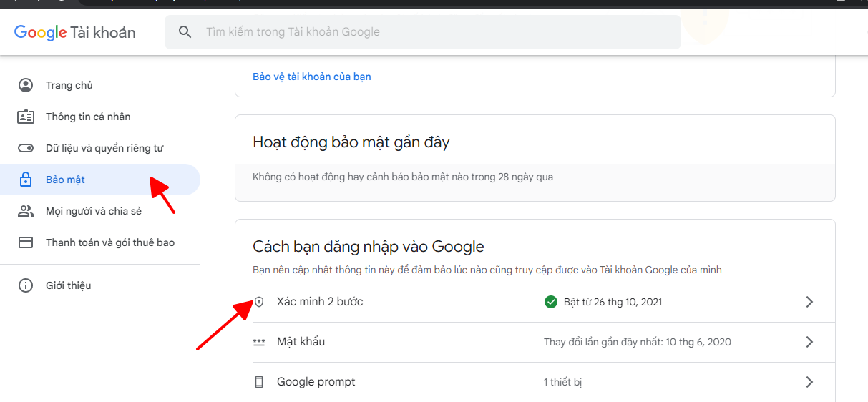Click the Xác minh 2 bước shield icon
Screen dimensions: 868x402
point(259,302)
